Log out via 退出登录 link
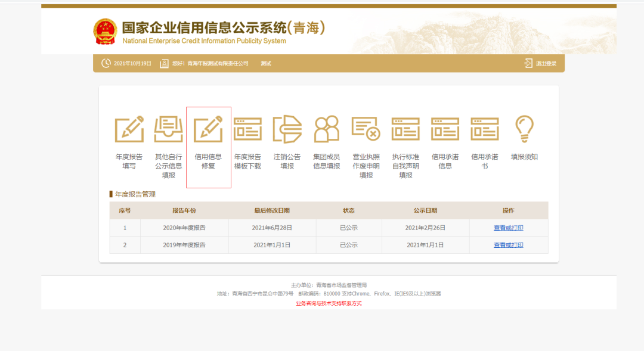 [x=546, y=64]
